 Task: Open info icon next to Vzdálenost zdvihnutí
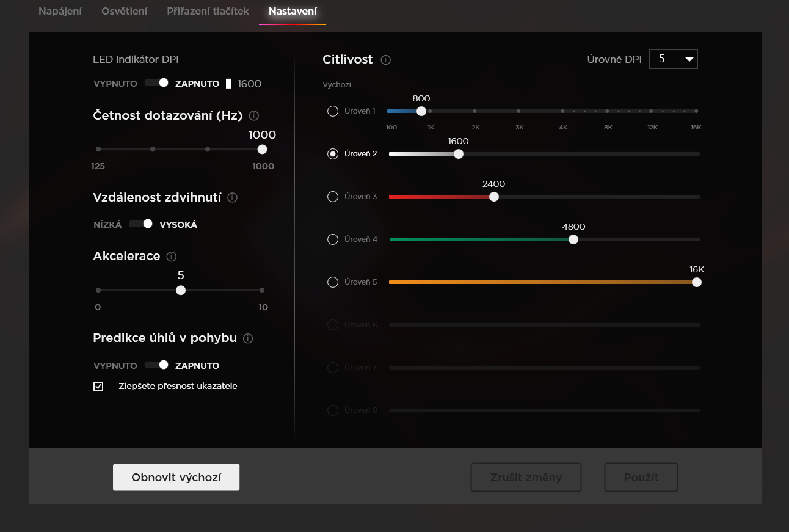pyautogui.click(x=232, y=198)
